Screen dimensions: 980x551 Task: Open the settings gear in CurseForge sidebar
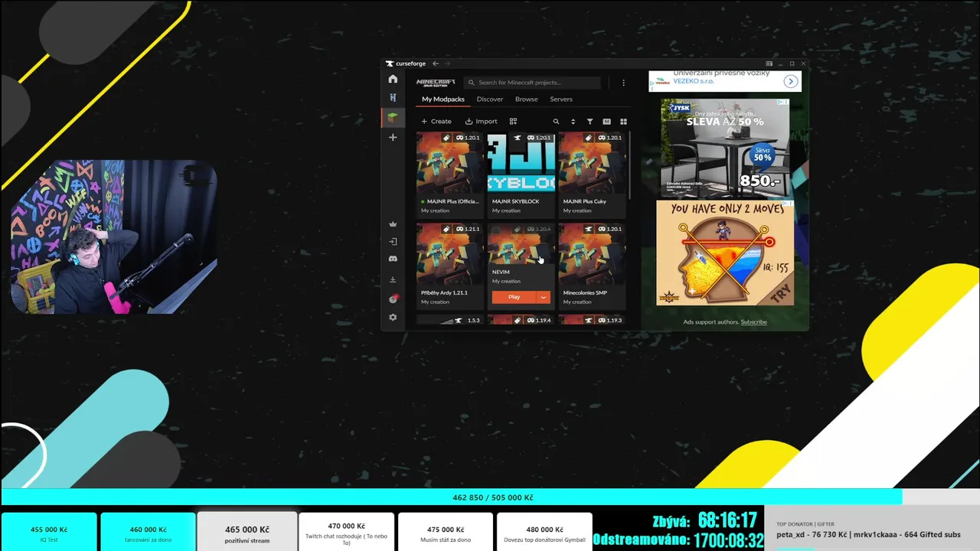(393, 318)
